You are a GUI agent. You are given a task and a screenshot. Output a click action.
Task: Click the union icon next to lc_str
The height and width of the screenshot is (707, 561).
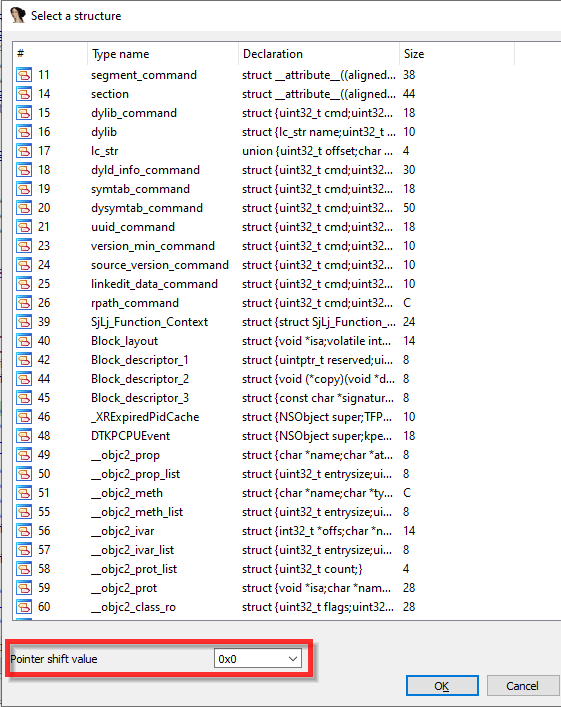[24, 151]
